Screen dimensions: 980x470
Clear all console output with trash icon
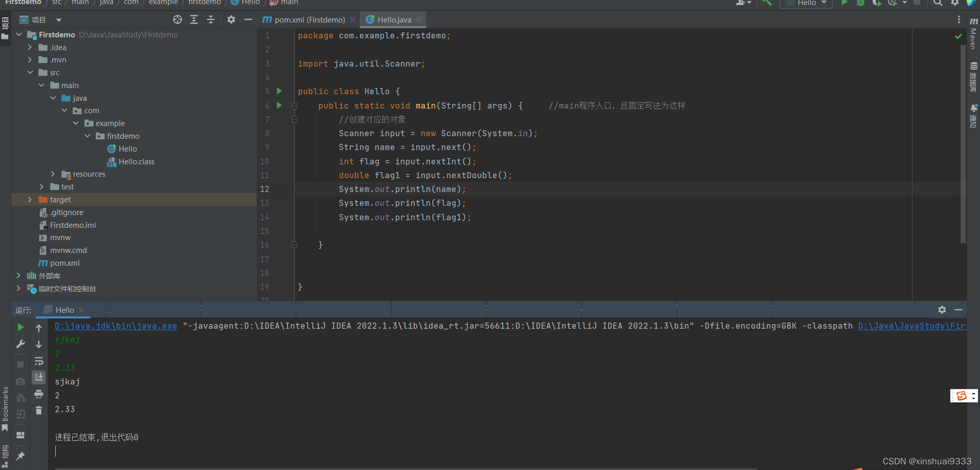pos(39,410)
